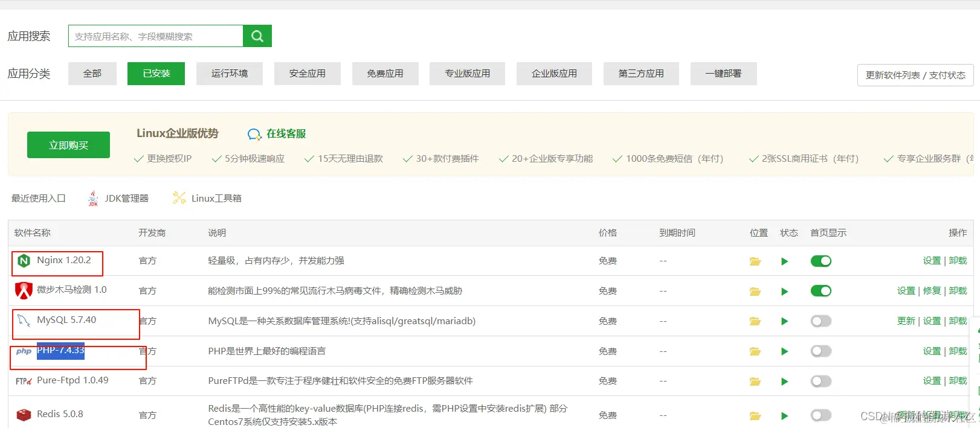Click the JDK管理器 Java icon
Viewport: 980px width, 428px height.
93,199
